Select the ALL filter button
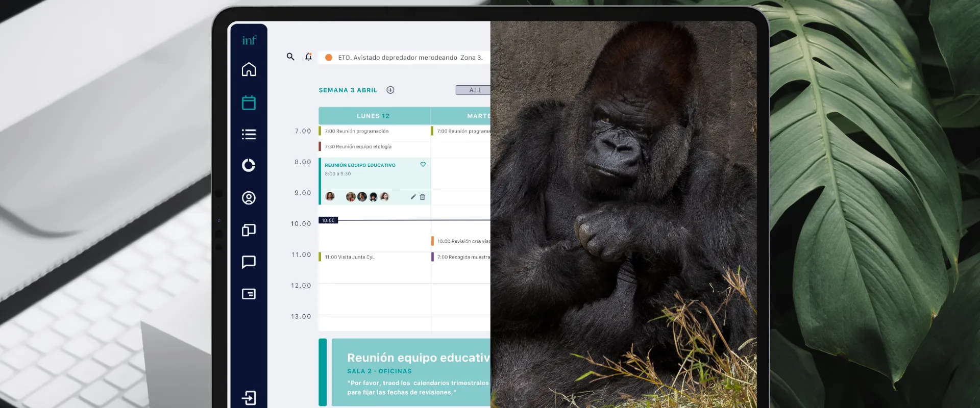The image size is (980, 408). [x=474, y=90]
